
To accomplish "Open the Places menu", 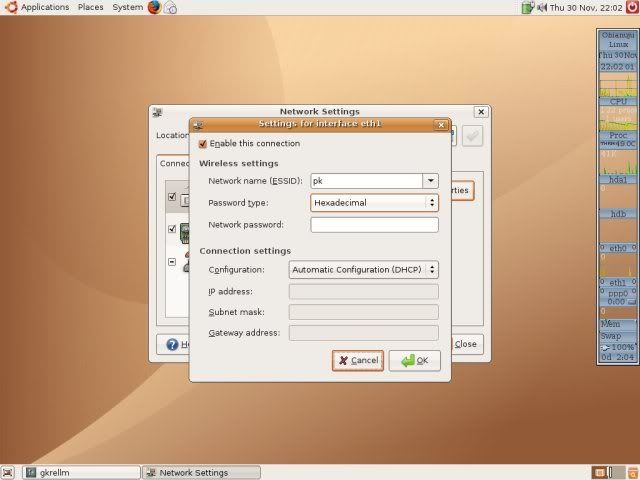I will pos(91,7).
